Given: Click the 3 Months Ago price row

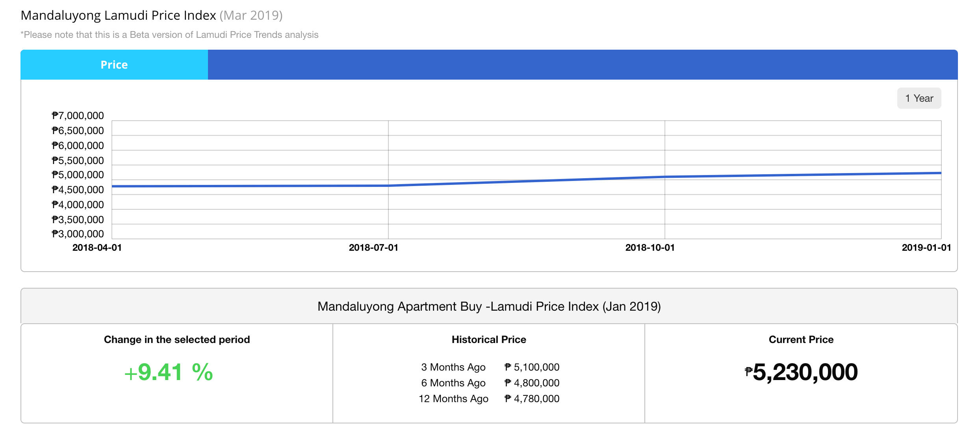Looking at the screenshot, I should pyautogui.click(x=490, y=367).
